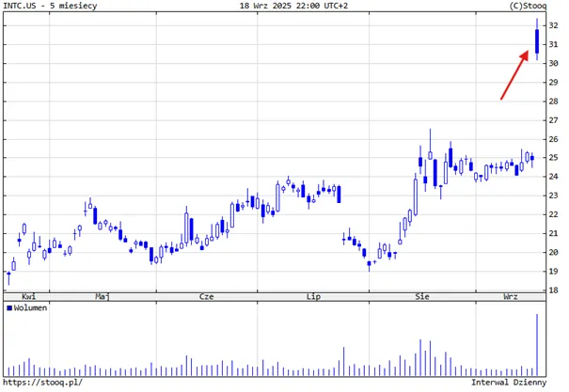Click the latest tall candlestick near 31
The image size is (569, 392).
[537, 41]
